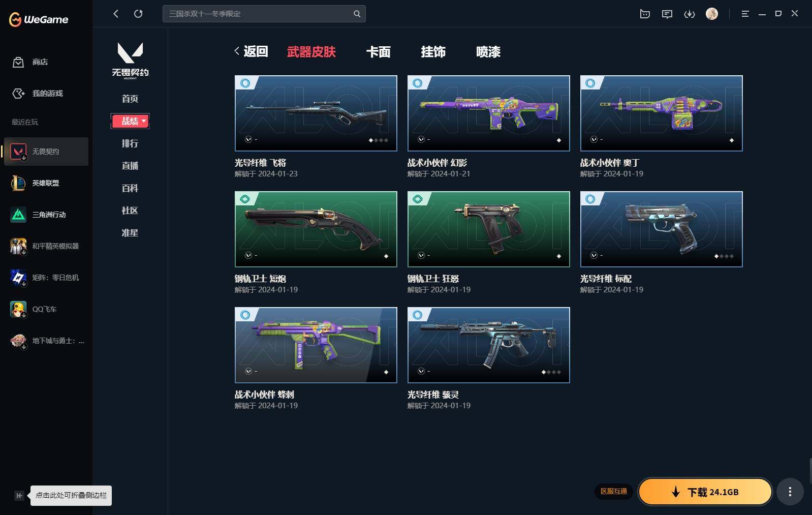Image resolution: width=812 pixels, height=515 pixels.
Task: Click the date 解锁于 2024-01-21
Action: 439,174
